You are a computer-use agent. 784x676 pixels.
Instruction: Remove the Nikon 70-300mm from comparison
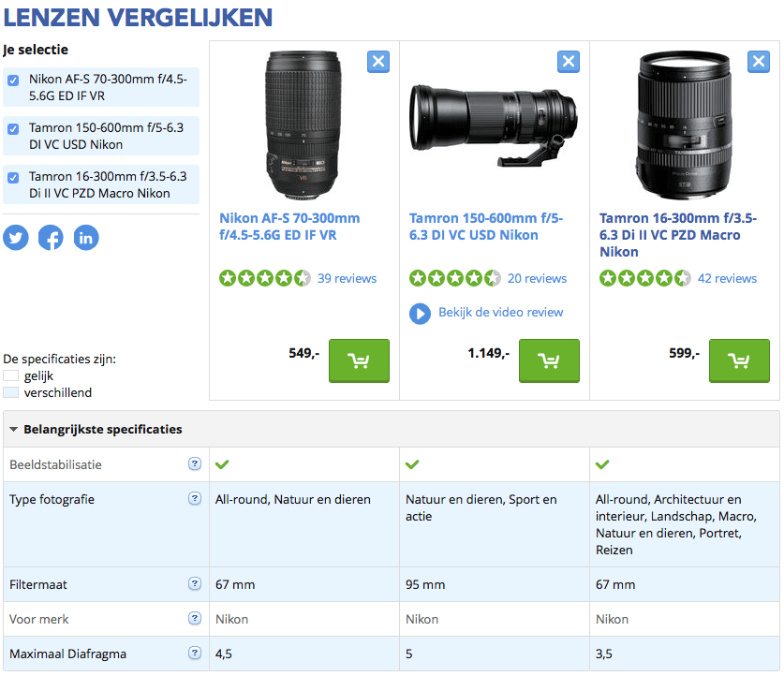point(378,61)
